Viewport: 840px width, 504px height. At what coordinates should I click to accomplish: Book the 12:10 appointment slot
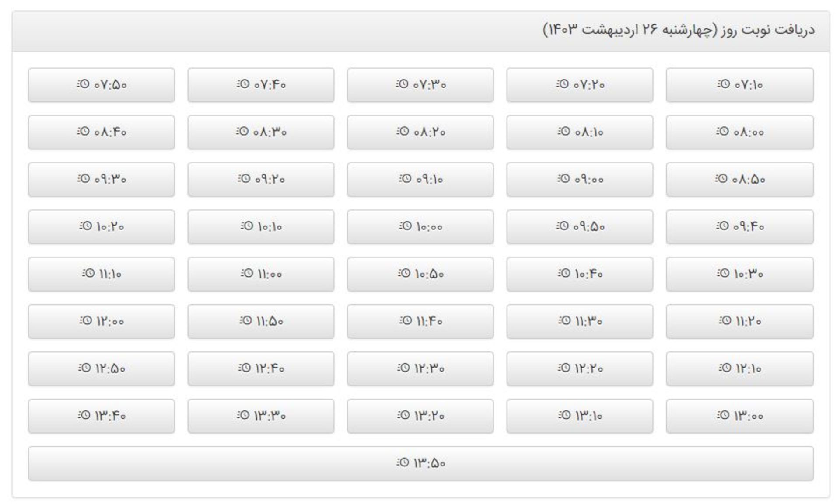pyautogui.click(x=739, y=368)
